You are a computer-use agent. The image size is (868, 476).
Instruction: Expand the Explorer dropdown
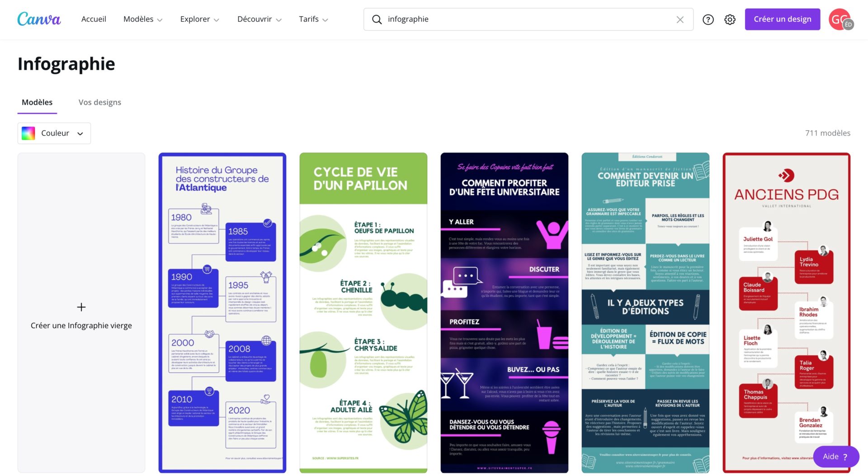point(199,19)
